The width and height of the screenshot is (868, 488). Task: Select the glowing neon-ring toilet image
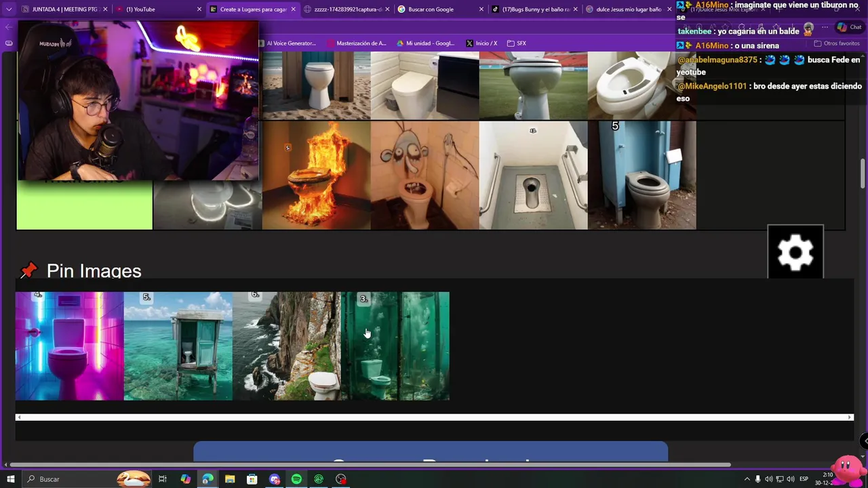(208, 205)
